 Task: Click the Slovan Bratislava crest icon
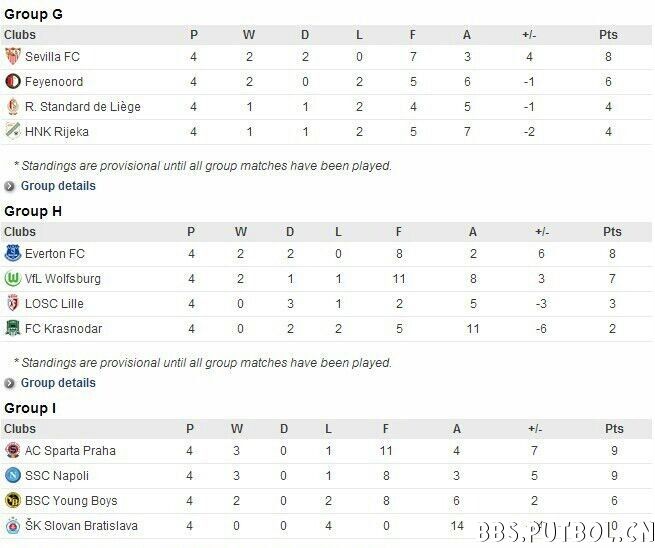coord(13,525)
